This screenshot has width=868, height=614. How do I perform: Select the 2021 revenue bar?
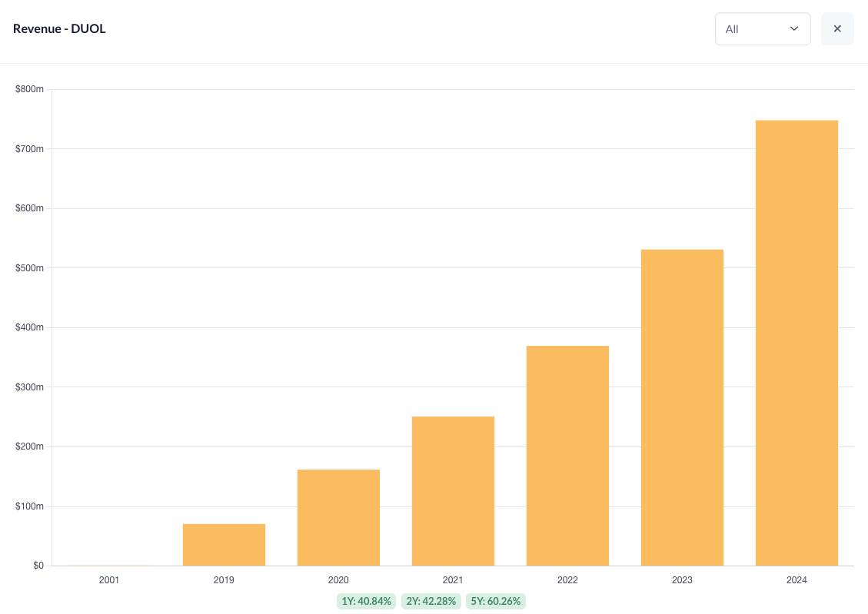(453, 491)
